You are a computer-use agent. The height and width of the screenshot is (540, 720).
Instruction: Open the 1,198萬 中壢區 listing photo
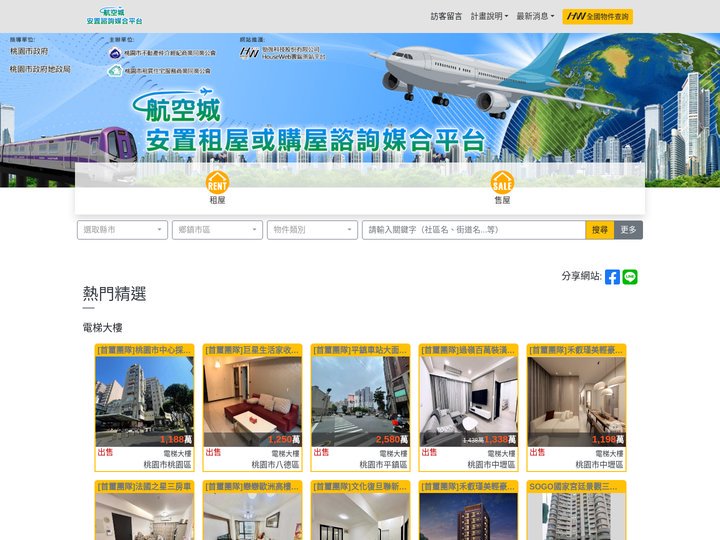[577, 401]
